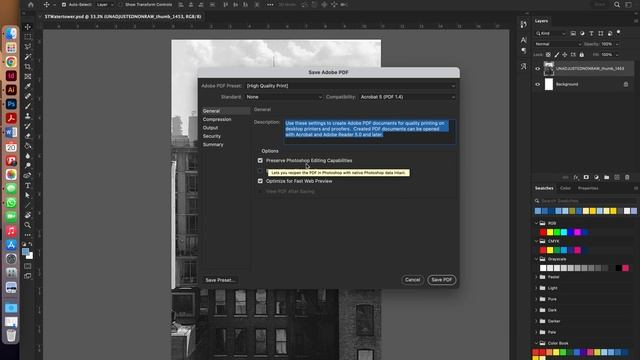The height and width of the screenshot is (360, 640).
Task: Switch to the Color panel tab
Action: (565, 188)
